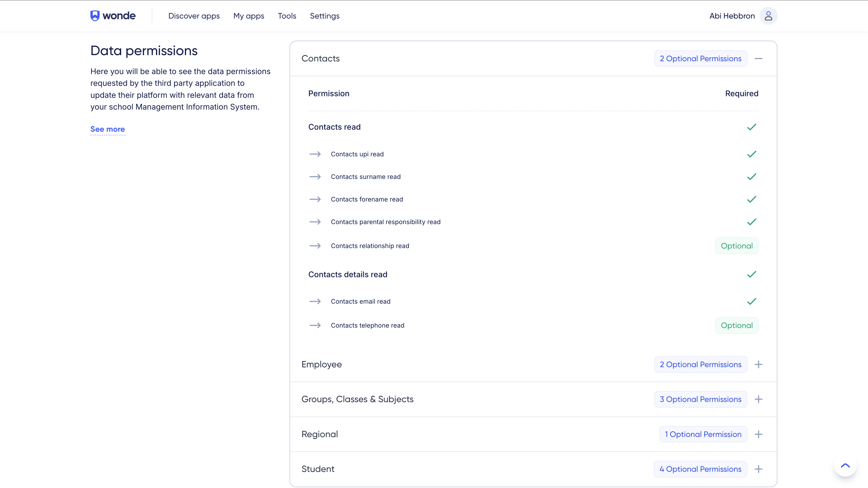Click the arrow beside Contacts telephone read

coord(315,325)
